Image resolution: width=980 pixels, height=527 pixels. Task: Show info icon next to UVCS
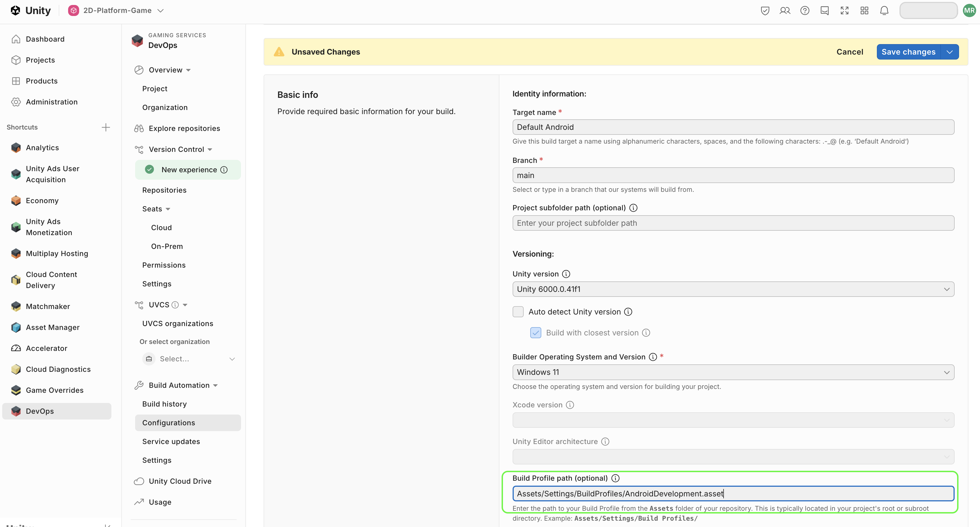tap(175, 305)
